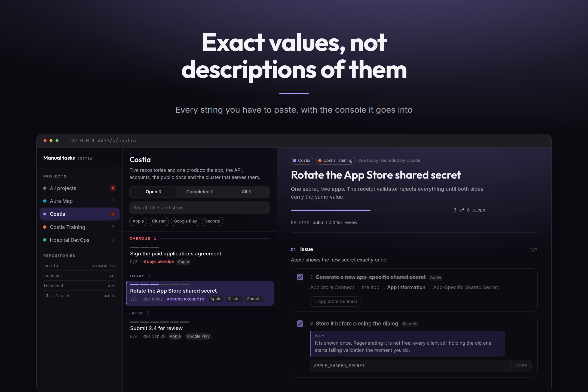Click the Costia project chip in detail header
Viewport: 588px width, 392px height.
click(302, 161)
